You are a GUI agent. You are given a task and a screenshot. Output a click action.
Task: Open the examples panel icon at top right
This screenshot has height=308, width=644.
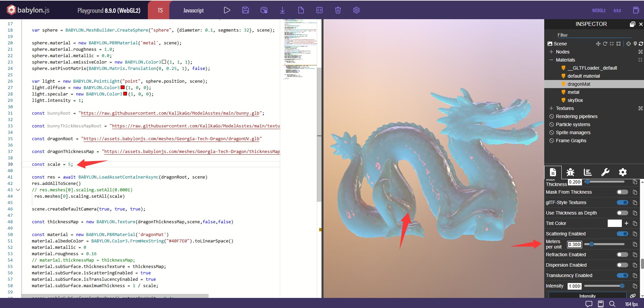point(636,10)
